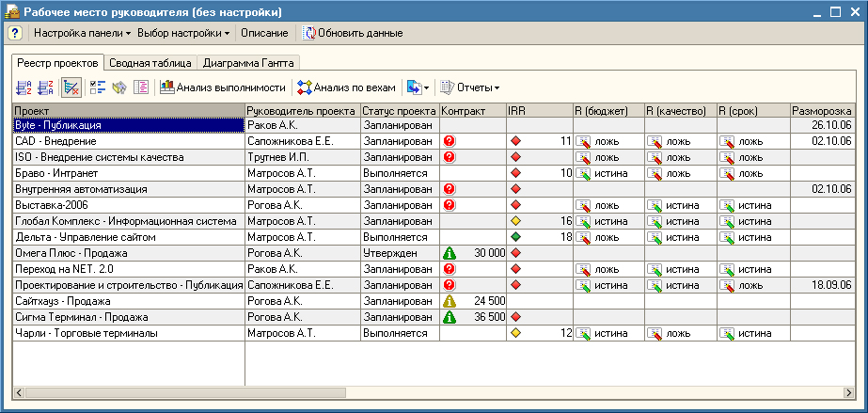Viewport: 868px width, 413px height.
Task: Click the Обновить данные button
Action: pyautogui.click(x=353, y=33)
